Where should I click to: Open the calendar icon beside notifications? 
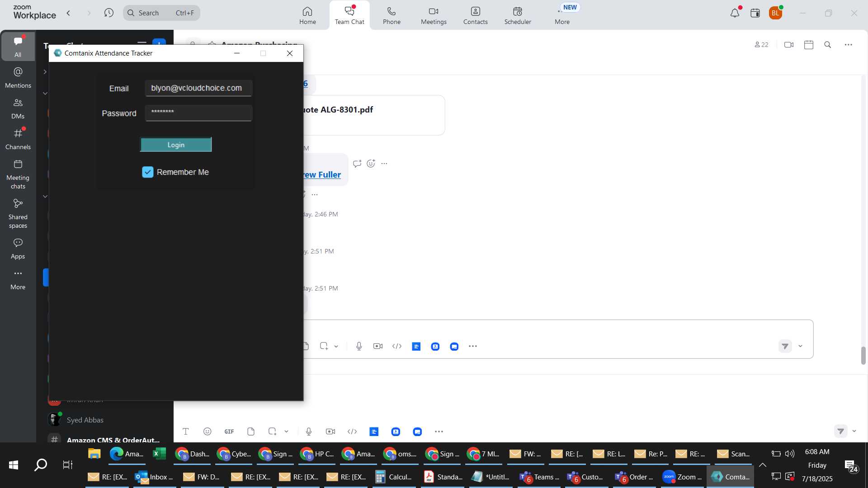click(x=755, y=13)
